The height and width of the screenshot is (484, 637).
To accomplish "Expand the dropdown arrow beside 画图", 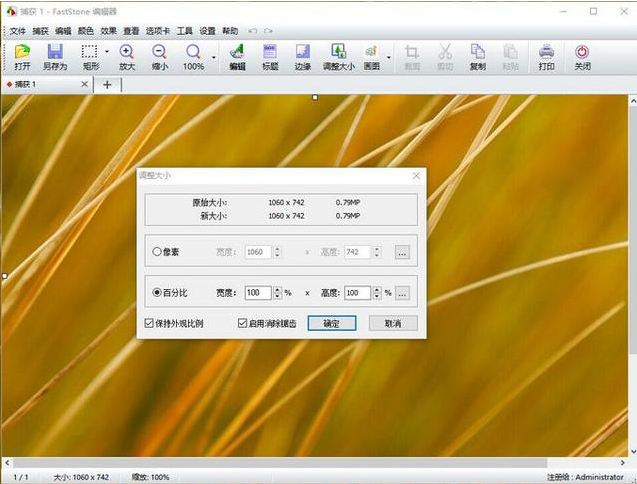I will click(389, 57).
